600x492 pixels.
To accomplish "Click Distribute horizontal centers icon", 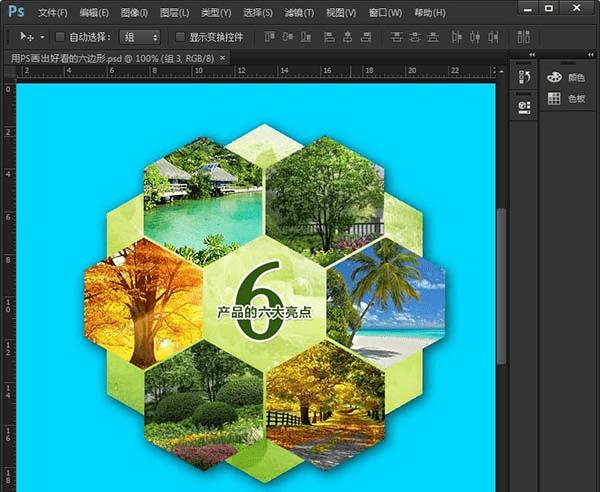I will click(x=475, y=37).
